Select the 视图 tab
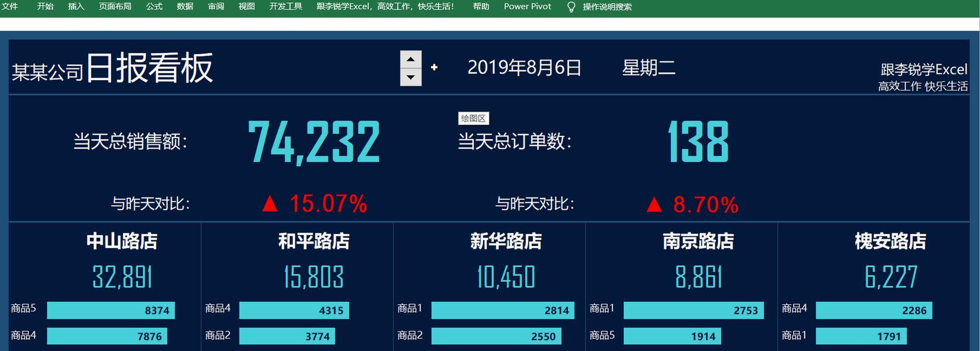 tap(247, 7)
